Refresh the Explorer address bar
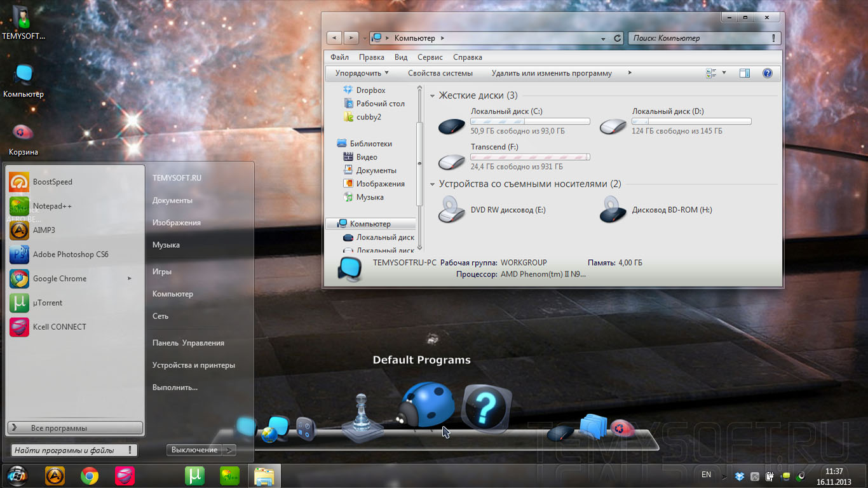This screenshot has width=868, height=488. coord(618,38)
